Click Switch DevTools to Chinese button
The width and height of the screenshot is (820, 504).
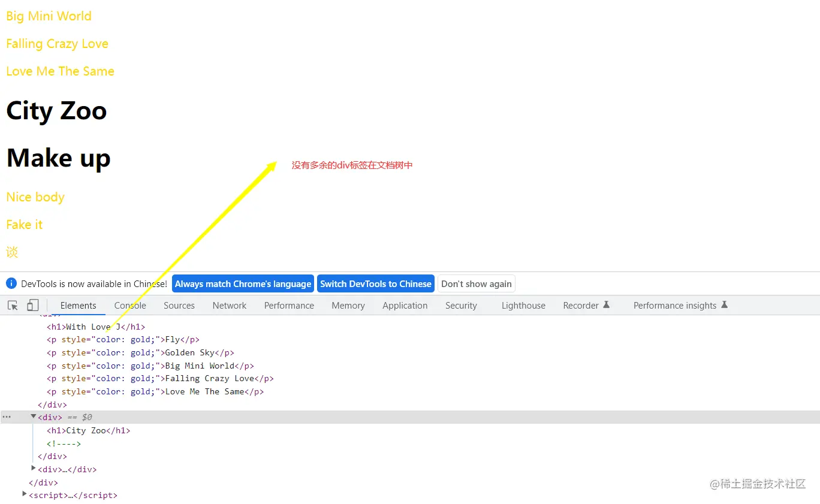(x=376, y=284)
